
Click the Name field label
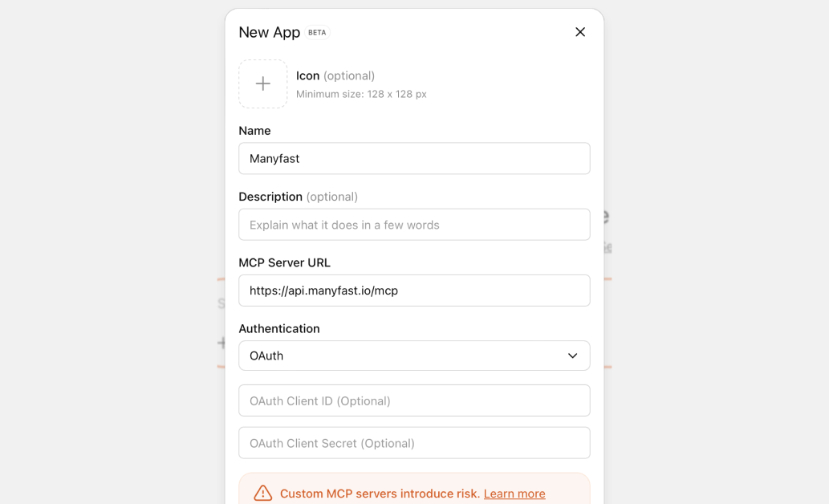[254, 131]
